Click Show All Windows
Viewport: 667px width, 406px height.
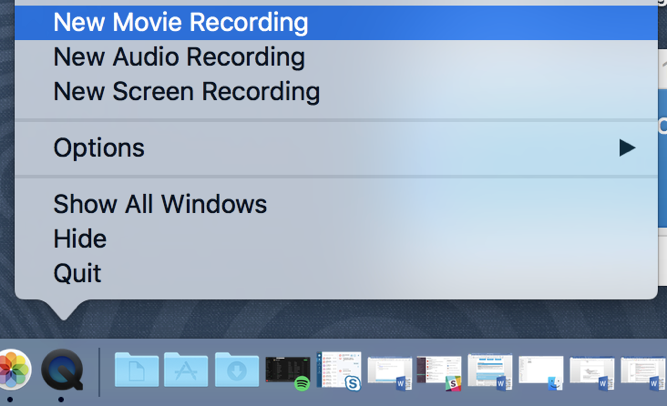coord(160,205)
